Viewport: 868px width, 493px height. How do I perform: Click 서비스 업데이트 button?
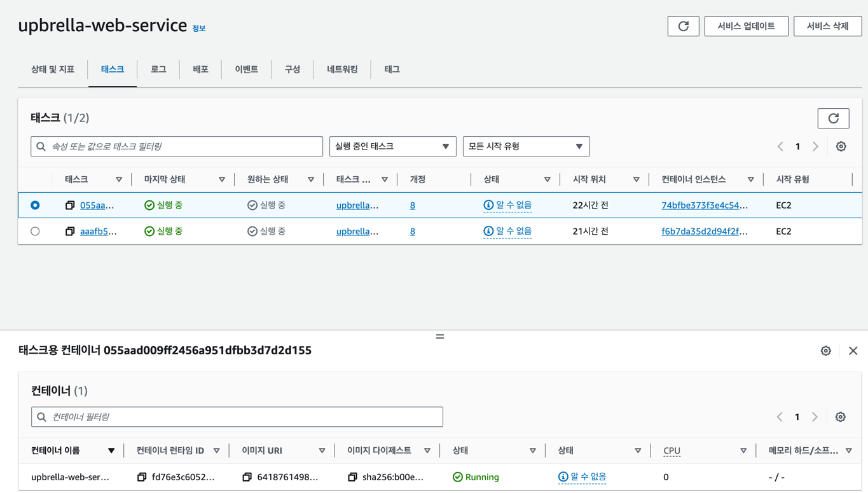(746, 26)
